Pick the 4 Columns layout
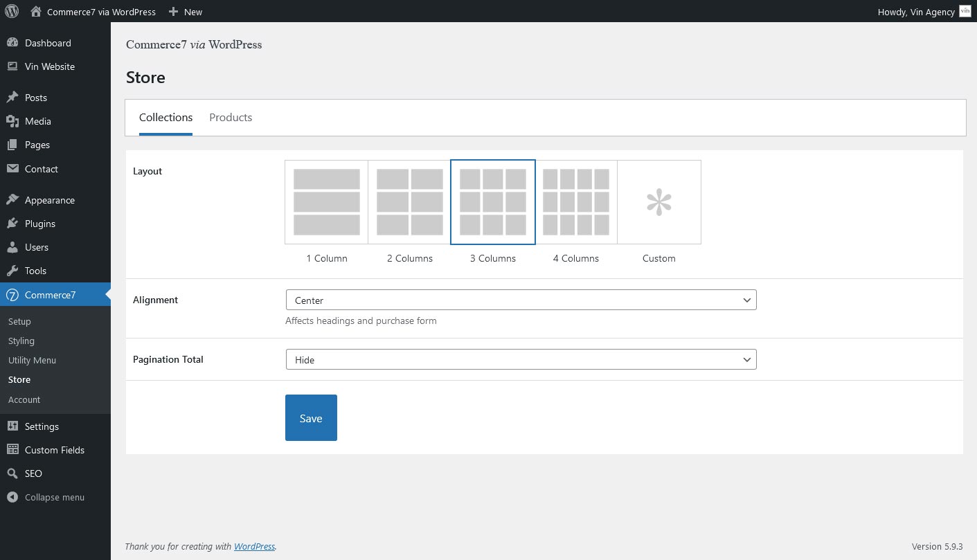 (x=576, y=202)
